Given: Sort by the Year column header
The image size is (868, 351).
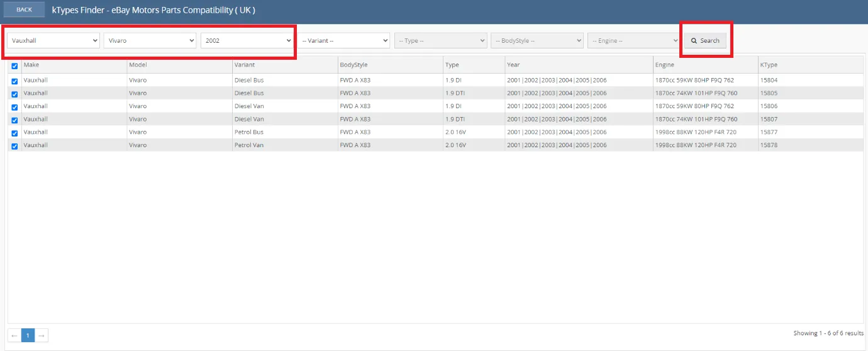Looking at the screenshot, I should click(x=579, y=65).
